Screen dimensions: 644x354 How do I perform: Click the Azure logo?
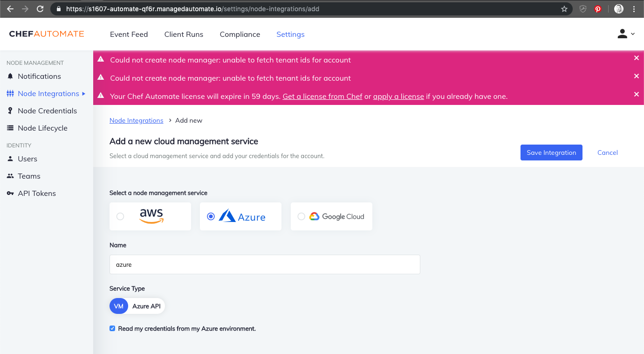(242, 216)
